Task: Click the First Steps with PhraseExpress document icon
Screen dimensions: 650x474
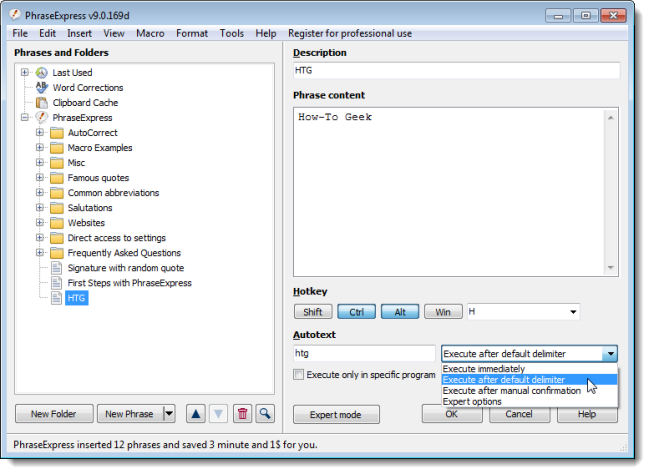Action: (x=57, y=283)
